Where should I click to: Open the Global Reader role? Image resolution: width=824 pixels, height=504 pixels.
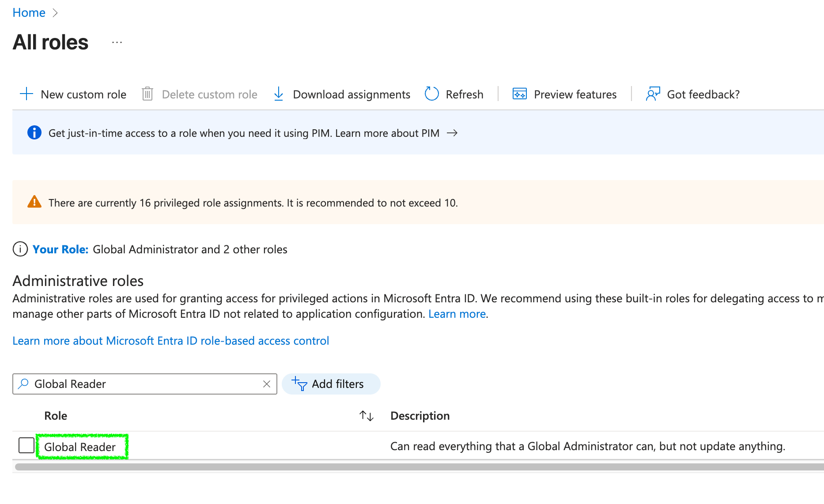pyautogui.click(x=80, y=447)
